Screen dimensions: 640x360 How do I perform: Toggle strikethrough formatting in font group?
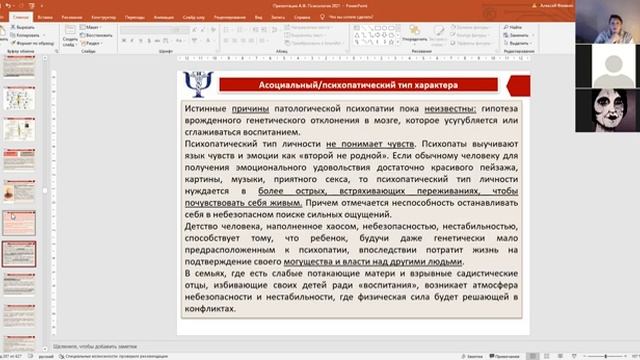click(x=157, y=41)
